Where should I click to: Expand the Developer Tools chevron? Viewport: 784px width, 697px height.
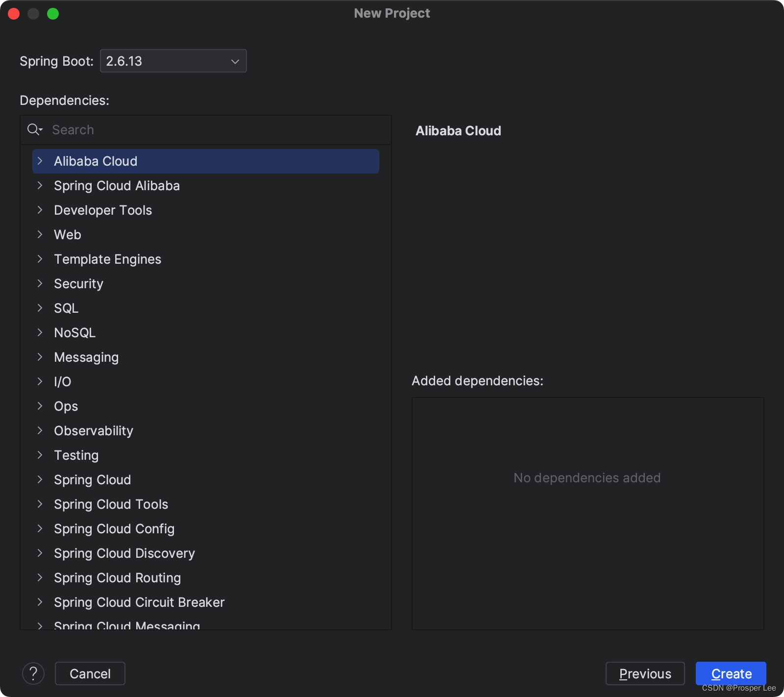click(x=40, y=210)
